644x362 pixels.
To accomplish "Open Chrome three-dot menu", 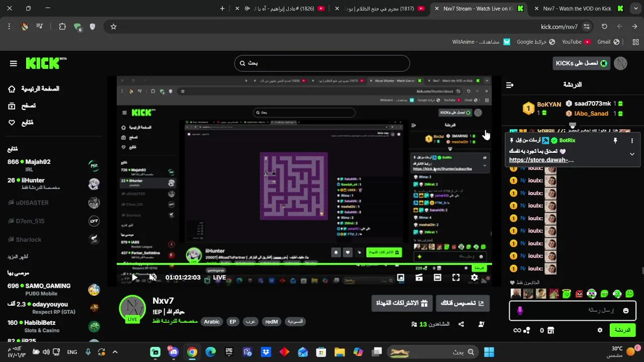I will 9,27.
